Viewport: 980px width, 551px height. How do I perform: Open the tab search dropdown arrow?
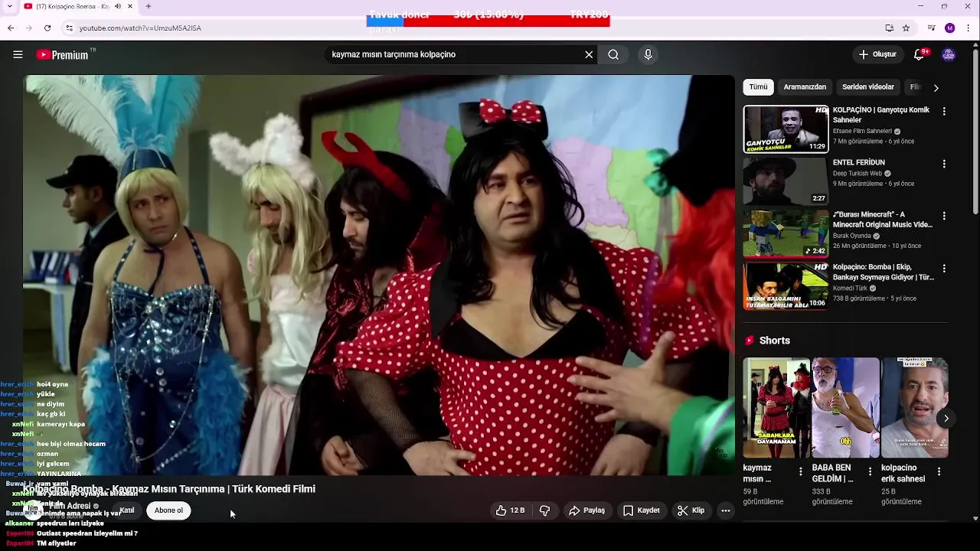(10, 6)
